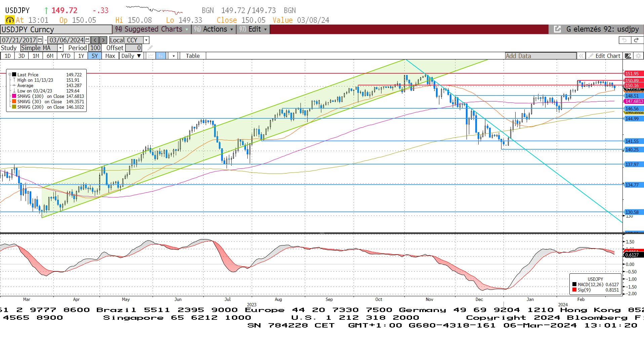This screenshot has width=644, height=344.
Task: Expand the Simple MA study dropdown
Action: pos(60,48)
